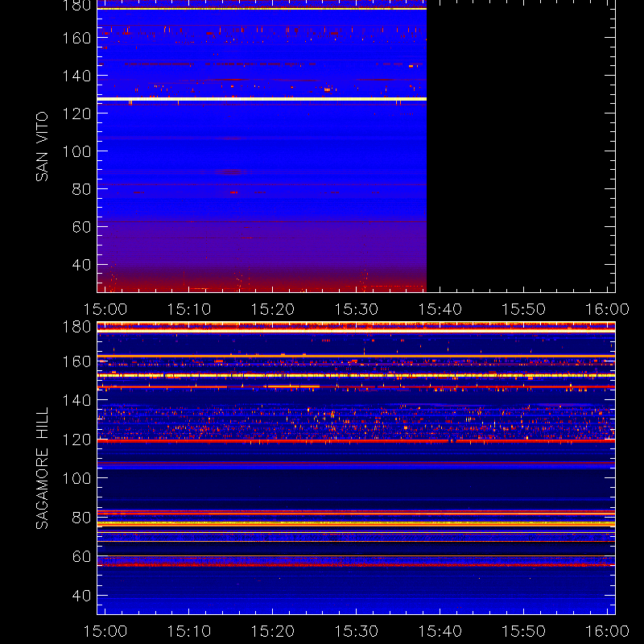The height and width of the screenshot is (644, 644).
Task: Click the bright yellow Sagamore Hill band near 153 MHz
Action: pyautogui.click(x=356, y=375)
